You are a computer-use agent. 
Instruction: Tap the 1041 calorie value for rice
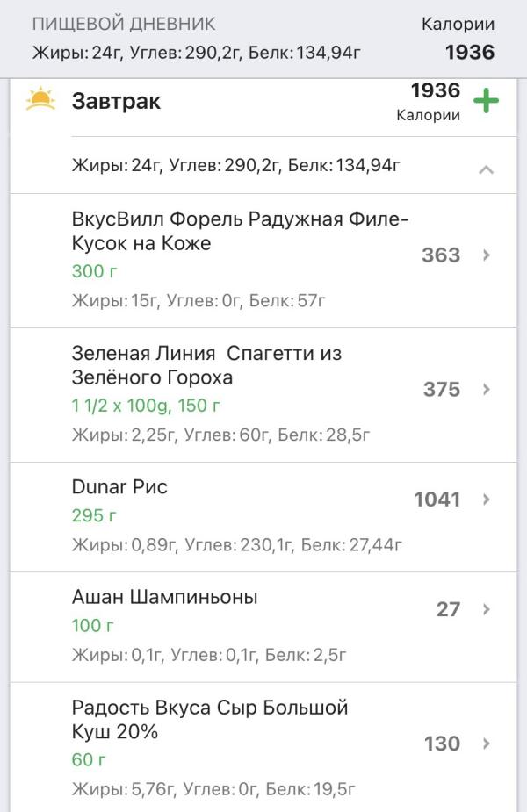[x=437, y=499]
